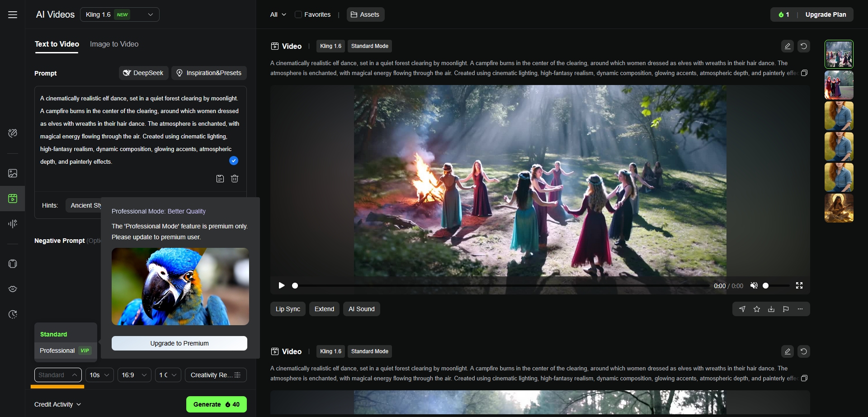Image resolution: width=868 pixels, height=417 pixels.
Task: Click the Negative Prompt label
Action: coord(60,241)
